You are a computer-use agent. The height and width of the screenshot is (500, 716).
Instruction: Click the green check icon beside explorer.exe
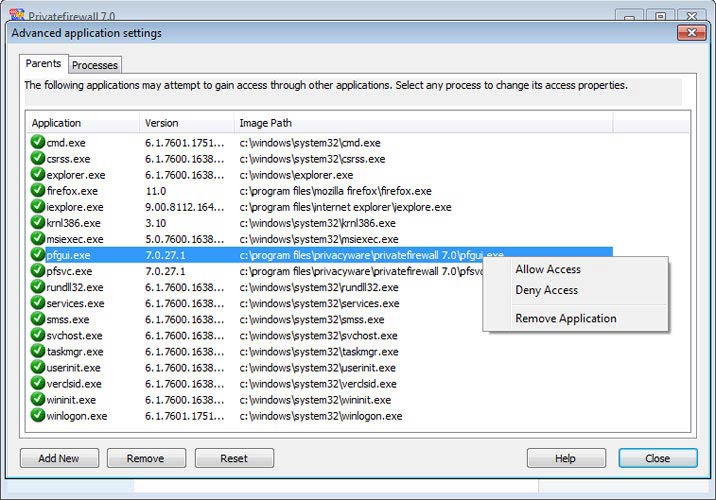37,174
